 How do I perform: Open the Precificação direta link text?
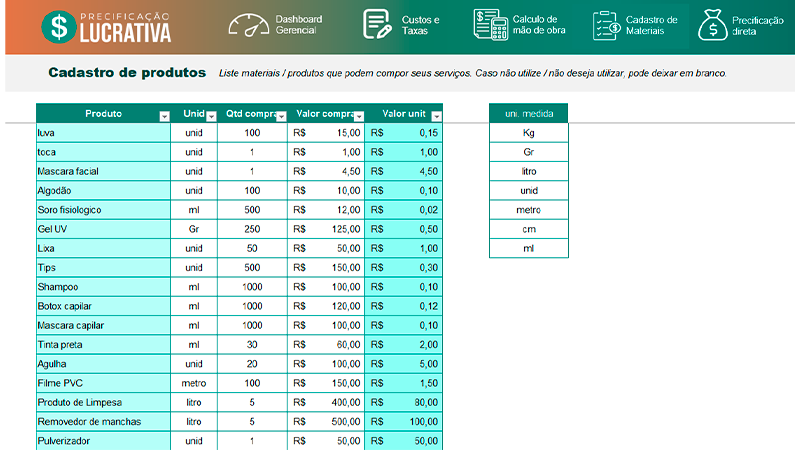(x=758, y=26)
